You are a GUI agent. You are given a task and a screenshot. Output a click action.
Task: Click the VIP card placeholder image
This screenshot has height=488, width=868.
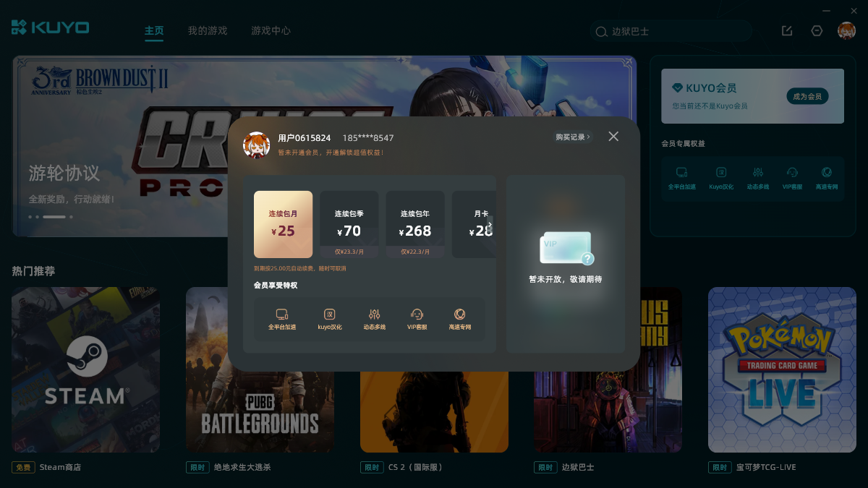click(x=566, y=249)
